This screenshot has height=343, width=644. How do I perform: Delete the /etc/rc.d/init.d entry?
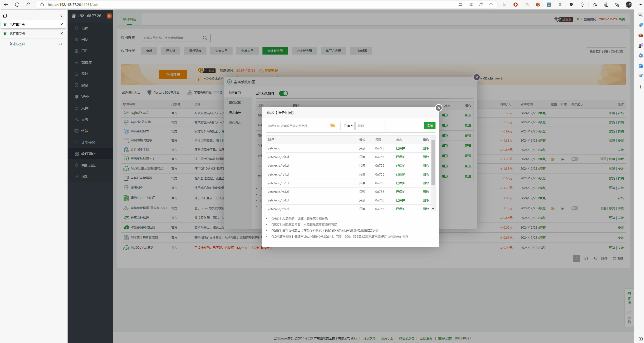pos(426,157)
